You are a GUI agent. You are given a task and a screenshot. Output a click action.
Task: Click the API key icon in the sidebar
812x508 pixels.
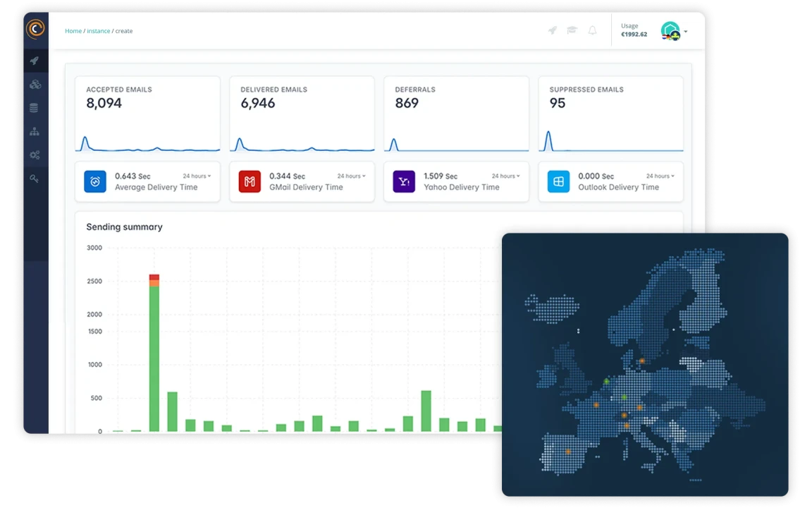pyautogui.click(x=35, y=179)
